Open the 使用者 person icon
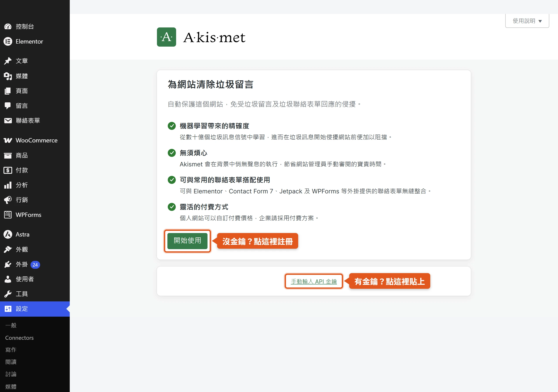This screenshot has width=558, height=392. coord(8,279)
